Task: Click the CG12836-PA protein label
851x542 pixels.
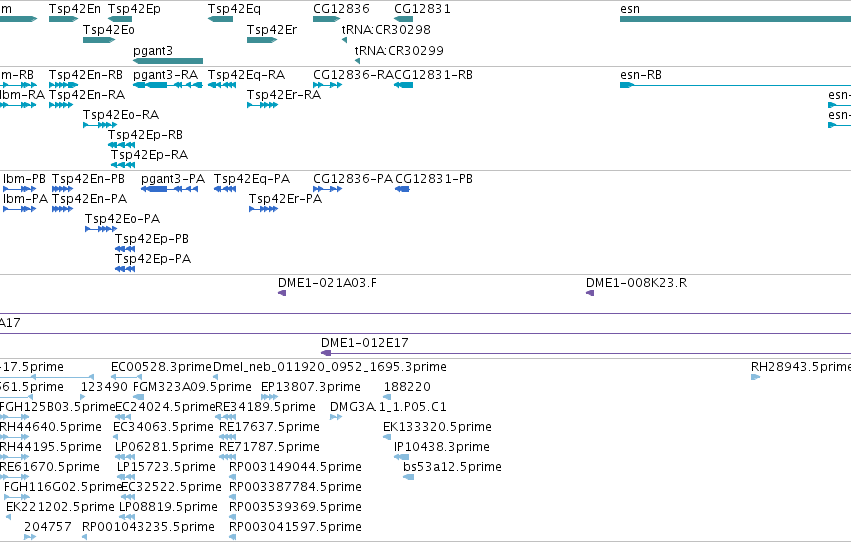Action: point(353,179)
